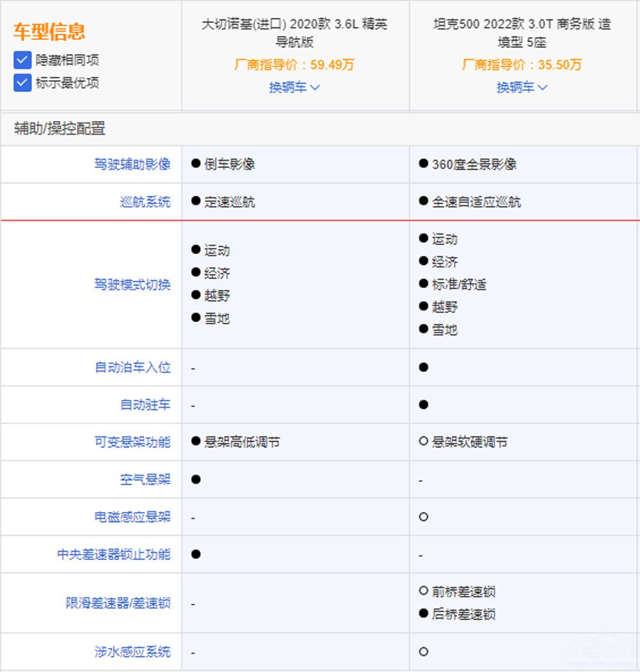Open the 换辆车 dropdown under 大切诺基
This screenshot has height=672, width=640.
point(295,88)
